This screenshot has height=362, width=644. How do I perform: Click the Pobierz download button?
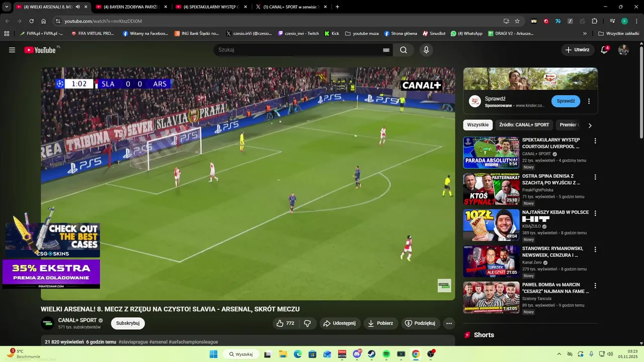(381, 323)
